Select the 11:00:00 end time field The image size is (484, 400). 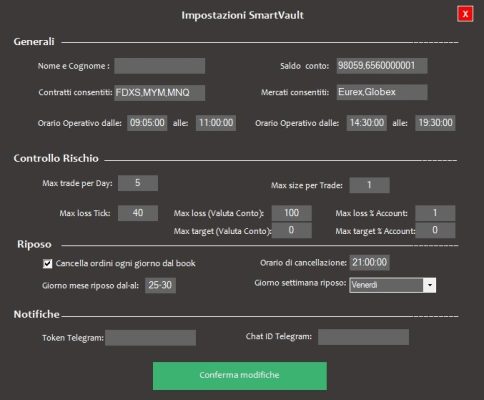click(x=216, y=123)
